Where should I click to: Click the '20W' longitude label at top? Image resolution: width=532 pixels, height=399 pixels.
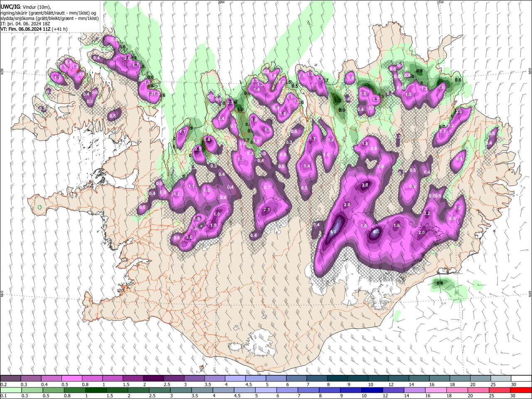coord(221,2)
